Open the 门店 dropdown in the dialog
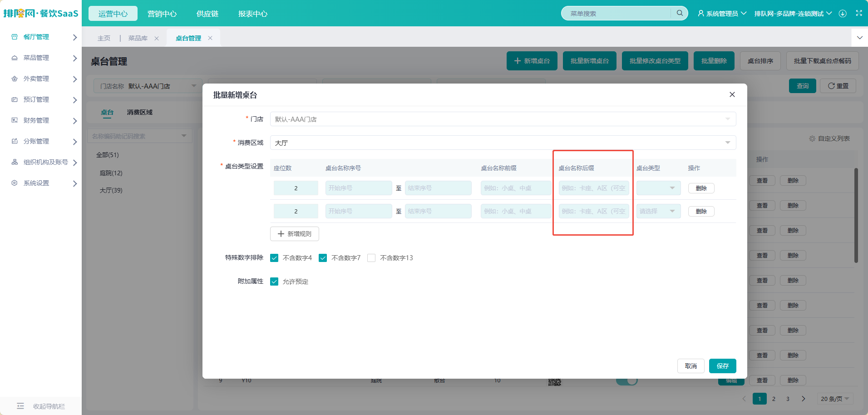The height and width of the screenshot is (415, 868). pyautogui.click(x=503, y=119)
